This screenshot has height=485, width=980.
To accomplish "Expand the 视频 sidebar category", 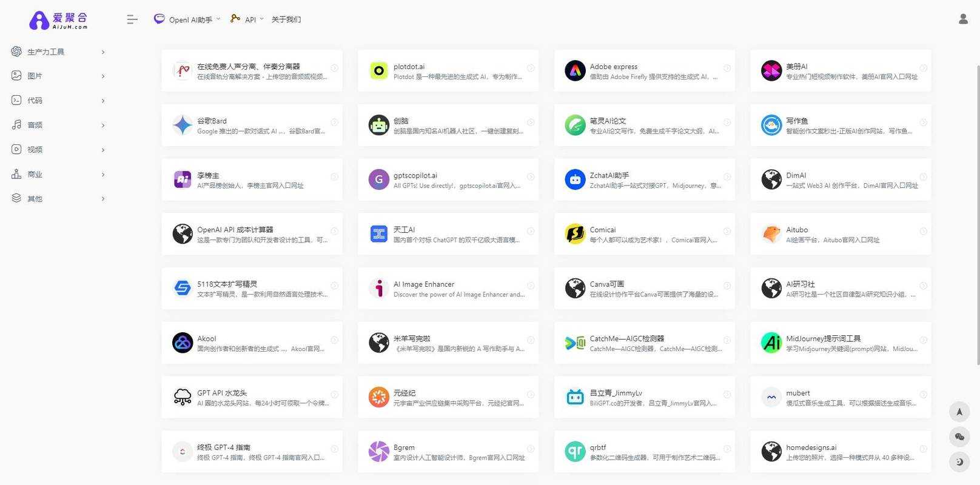I will [x=59, y=150].
